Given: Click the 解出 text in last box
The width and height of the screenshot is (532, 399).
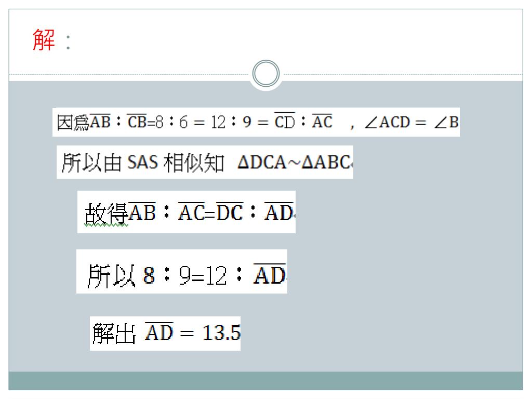Looking at the screenshot, I should pos(114,334).
